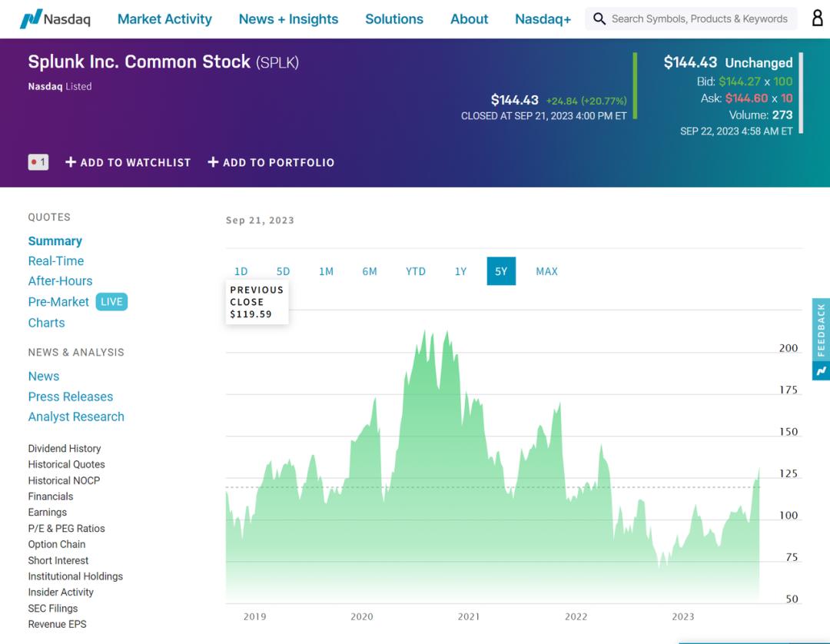Click the Previous Close $119.59 label

click(257, 302)
